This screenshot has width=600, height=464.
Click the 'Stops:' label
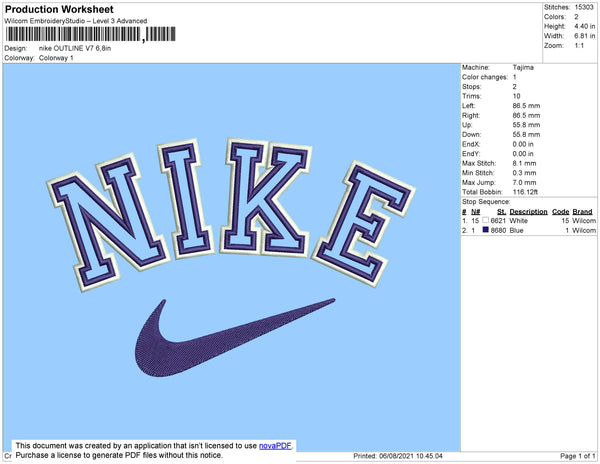point(471,87)
